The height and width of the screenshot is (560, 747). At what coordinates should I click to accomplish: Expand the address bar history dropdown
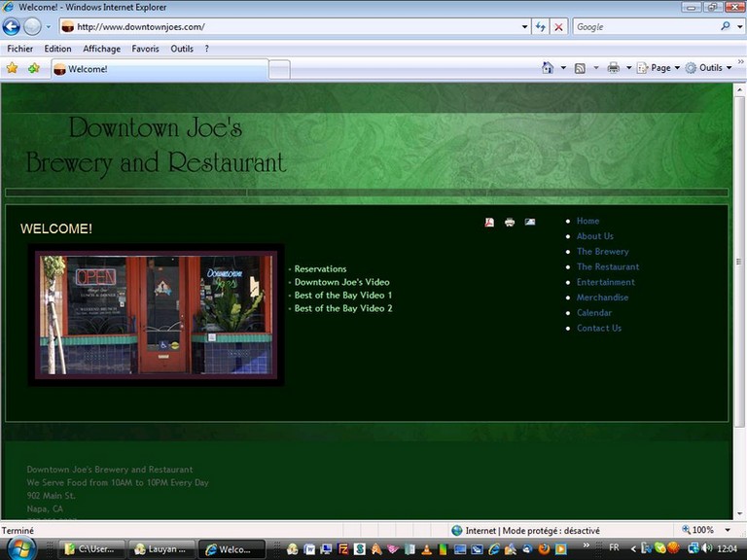coord(524,26)
